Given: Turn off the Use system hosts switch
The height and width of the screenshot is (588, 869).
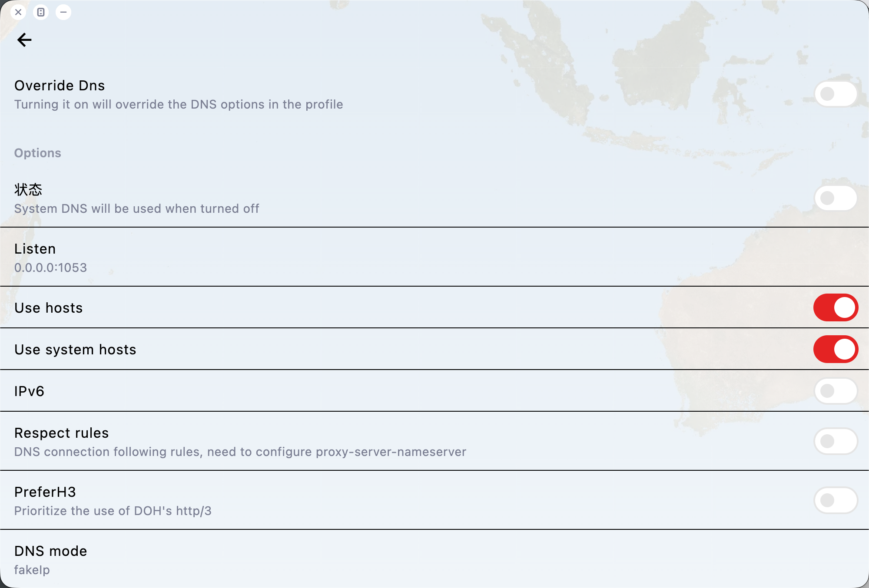Looking at the screenshot, I should (x=835, y=349).
